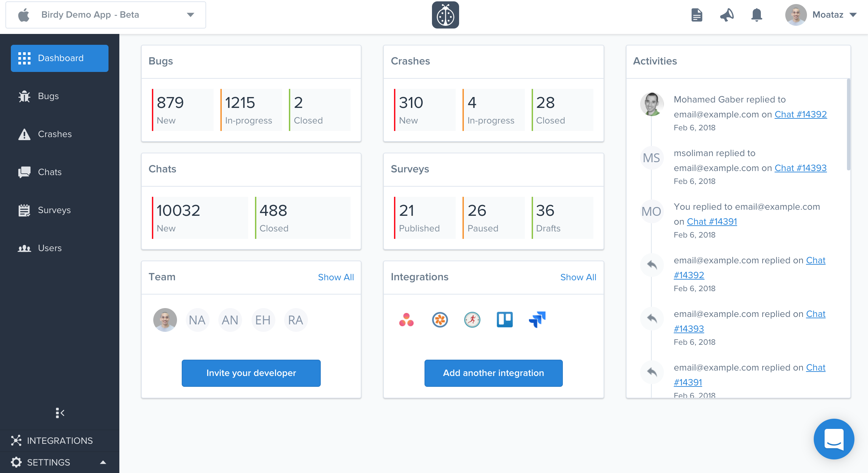
Task: Click Invite your developer button
Action: click(x=251, y=373)
